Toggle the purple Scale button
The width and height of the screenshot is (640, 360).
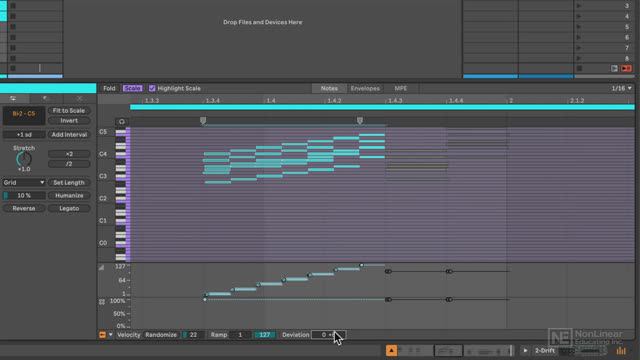coord(132,88)
